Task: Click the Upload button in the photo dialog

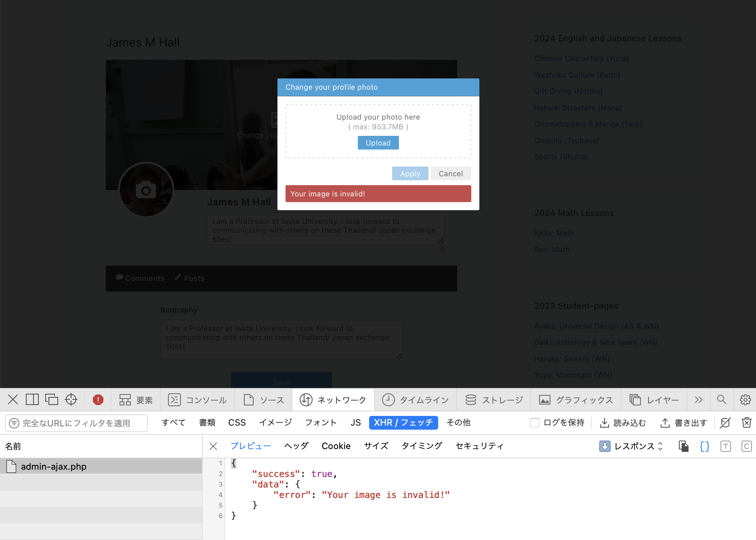Action: point(378,143)
